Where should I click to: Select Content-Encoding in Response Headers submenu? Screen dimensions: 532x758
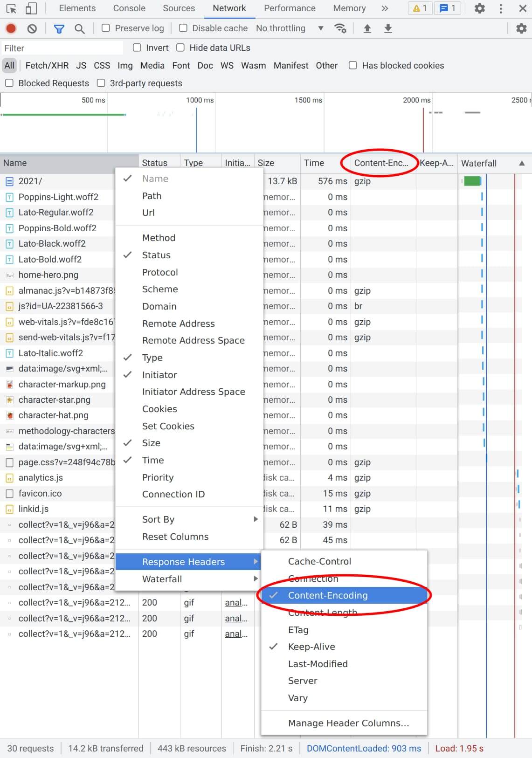(328, 595)
